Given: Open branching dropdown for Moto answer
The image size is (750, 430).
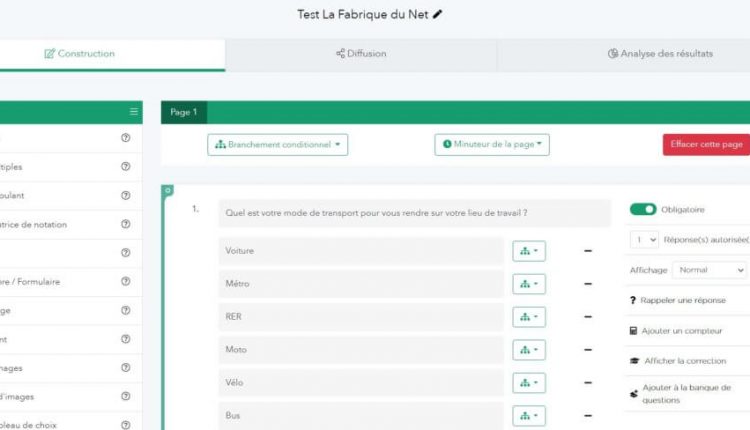Looking at the screenshot, I should [x=529, y=350].
